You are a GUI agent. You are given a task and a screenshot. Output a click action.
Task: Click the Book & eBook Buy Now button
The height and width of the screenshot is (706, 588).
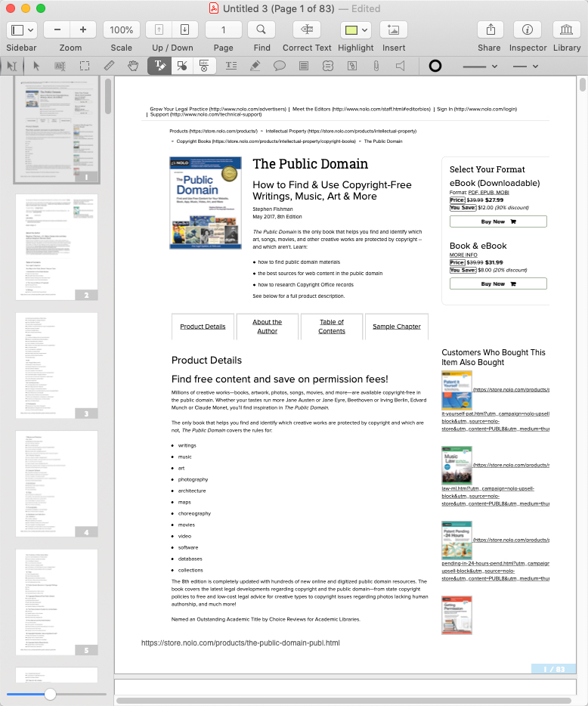pos(498,283)
